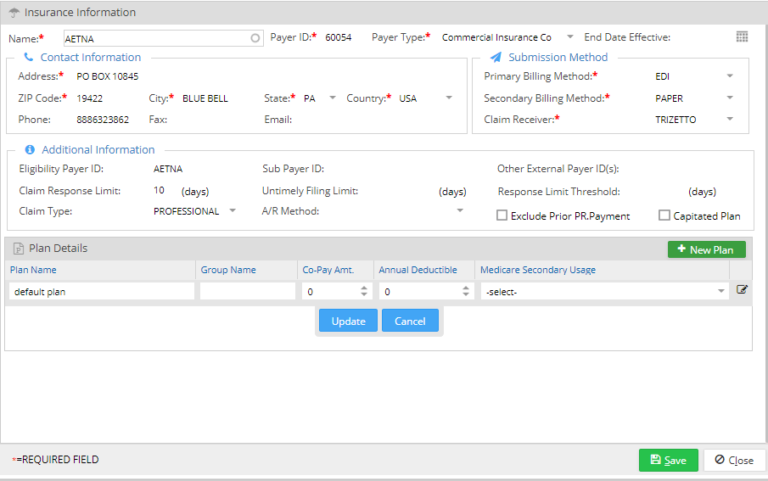Click the calendar grid icon beside End Date Effective

[x=742, y=37]
